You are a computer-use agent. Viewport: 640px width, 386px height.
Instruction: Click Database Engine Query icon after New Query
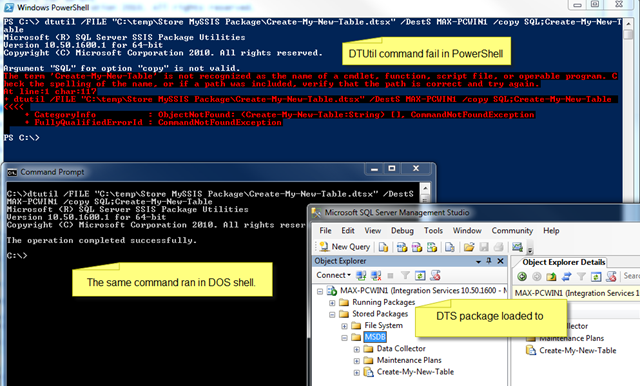383,247
